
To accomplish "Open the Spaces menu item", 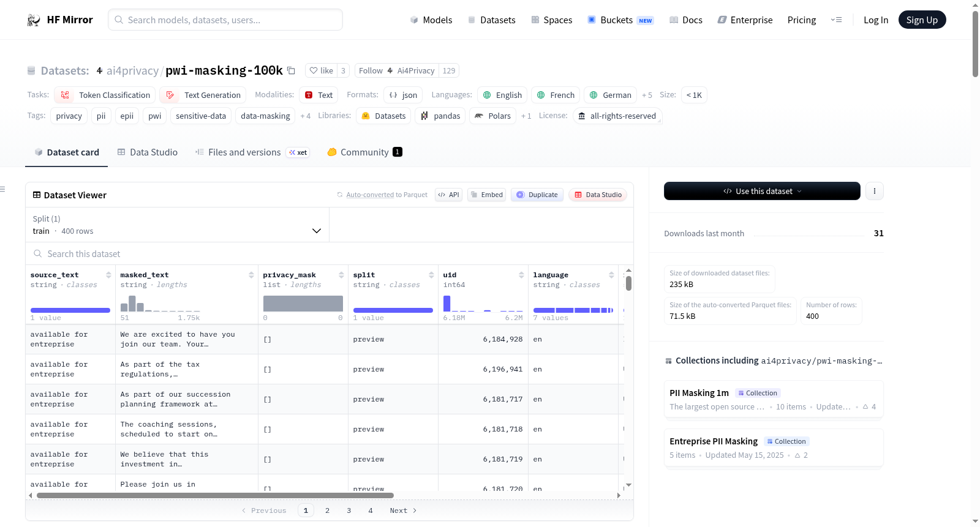I will (x=551, y=20).
